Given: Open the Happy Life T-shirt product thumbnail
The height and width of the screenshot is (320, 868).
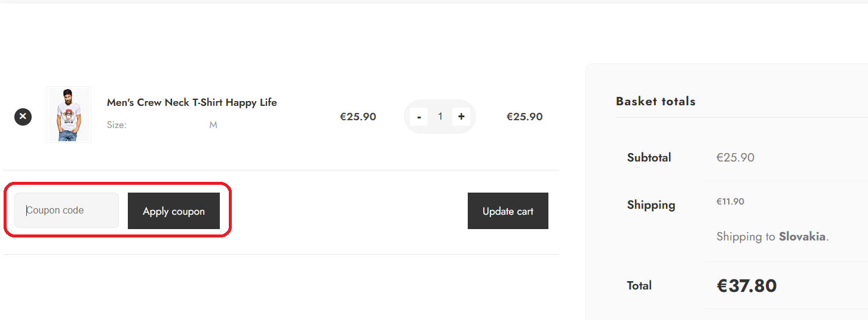Looking at the screenshot, I should [69, 115].
